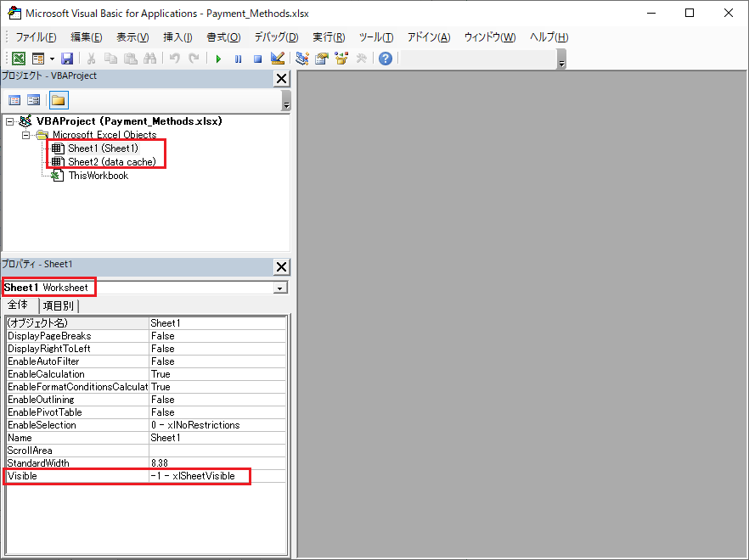
Task: Run the macro with green play icon
Action: click(218, 59)
